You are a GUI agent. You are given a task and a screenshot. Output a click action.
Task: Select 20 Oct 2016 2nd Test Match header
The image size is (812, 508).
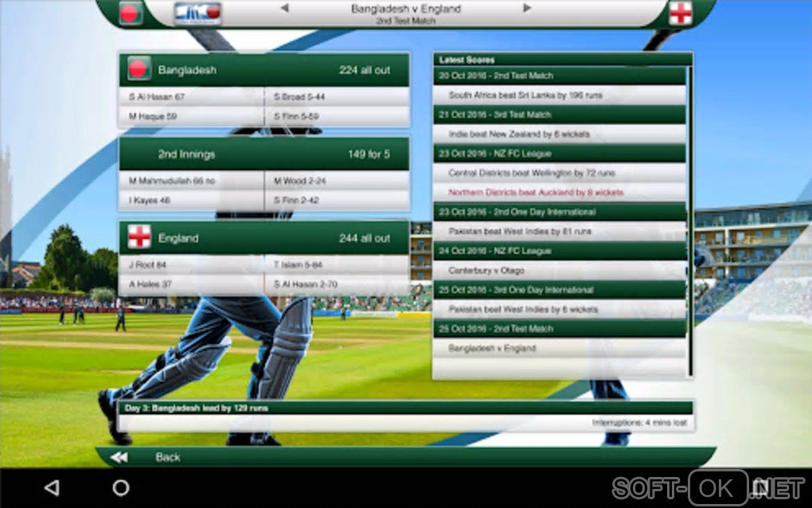tap(560, 76)
